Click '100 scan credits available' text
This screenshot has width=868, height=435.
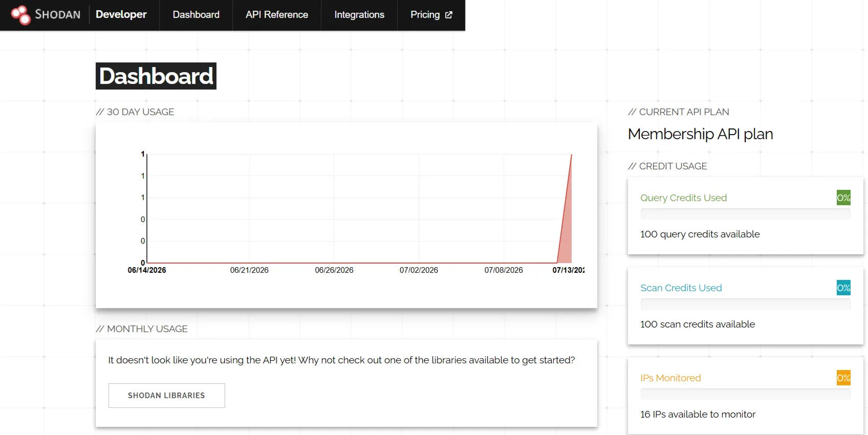pyautogui.click(x=698, y=324)
